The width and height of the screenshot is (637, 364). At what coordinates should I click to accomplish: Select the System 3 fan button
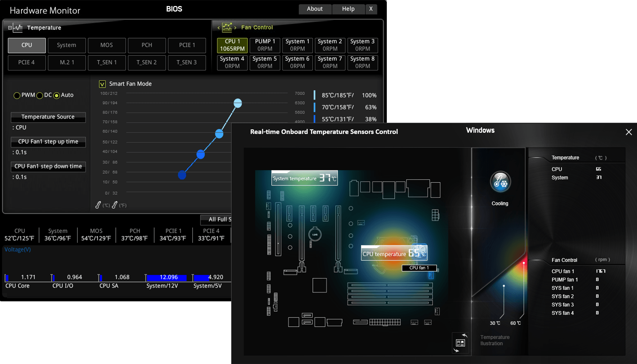click(x=363, y=45)
